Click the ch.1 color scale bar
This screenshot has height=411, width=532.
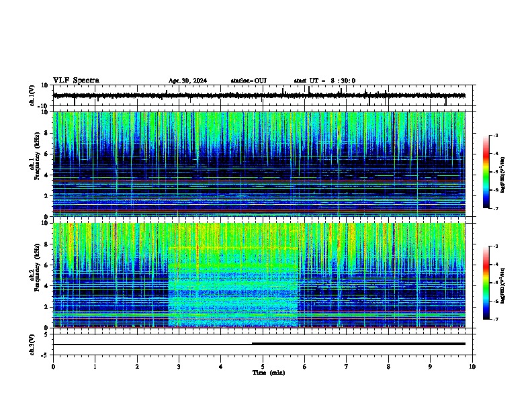pos(486,172)
